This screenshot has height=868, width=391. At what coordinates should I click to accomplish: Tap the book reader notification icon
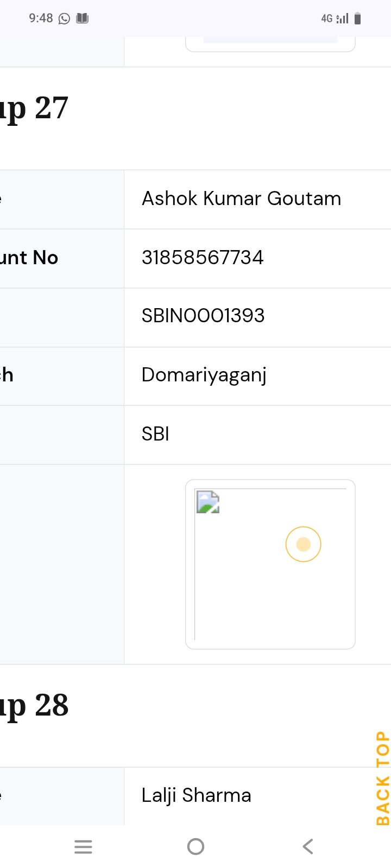tap(82, 19)
